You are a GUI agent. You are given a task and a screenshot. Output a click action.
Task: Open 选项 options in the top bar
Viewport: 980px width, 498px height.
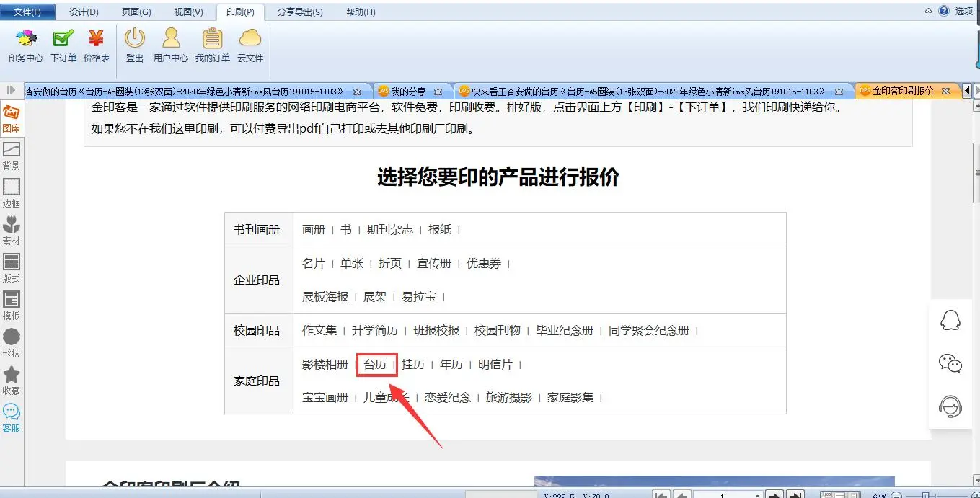click(964, 11)
